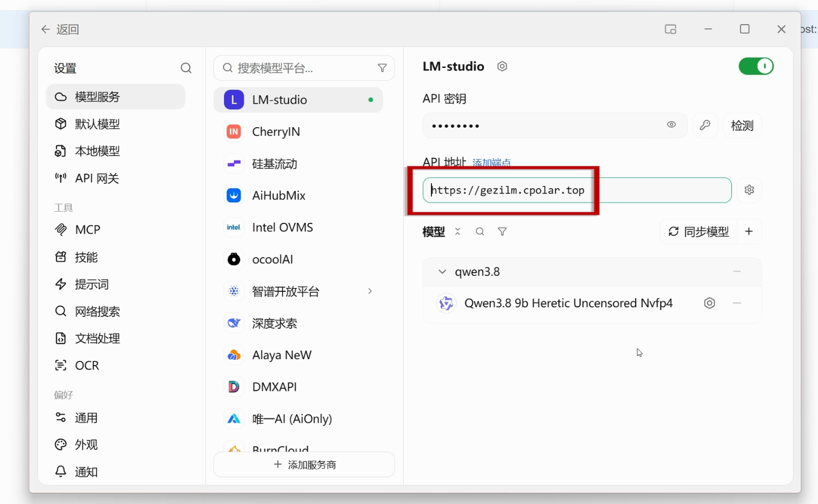Select the AiHubMix provider
Image resolution: width=818 pixels, height=504 pixels.
[298, 196]
